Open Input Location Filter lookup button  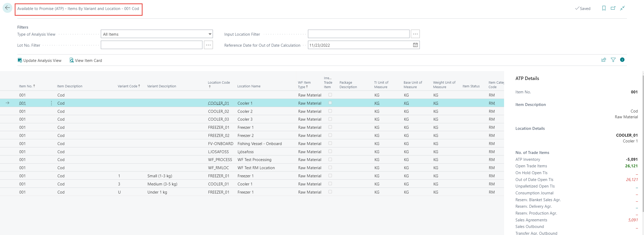tap(415, 34)
